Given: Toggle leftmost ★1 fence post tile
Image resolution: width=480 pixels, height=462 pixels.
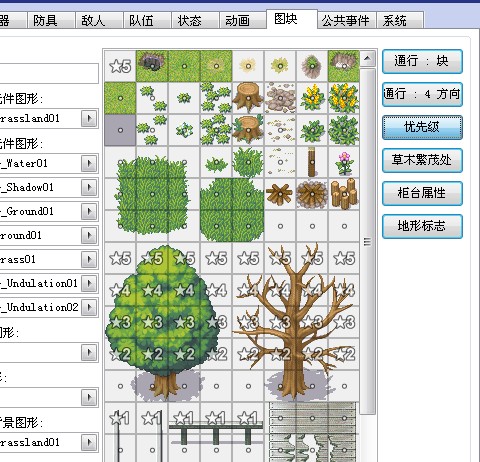Looking at the screenshot, I should (120, 418).
